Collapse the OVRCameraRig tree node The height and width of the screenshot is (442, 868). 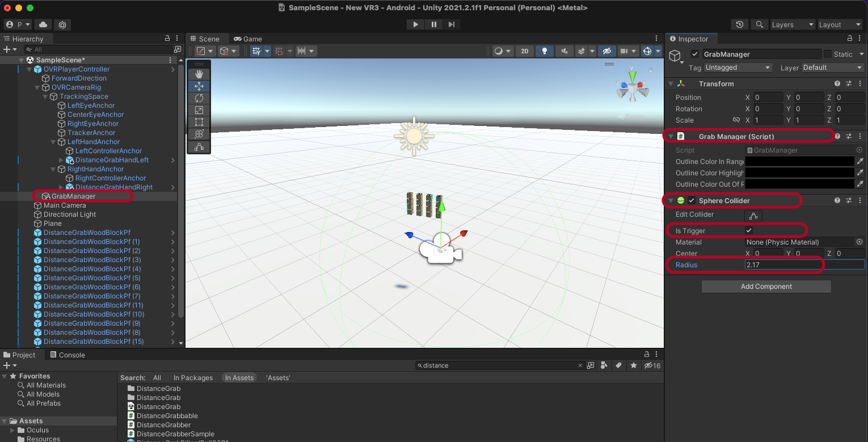click(38, 87)
